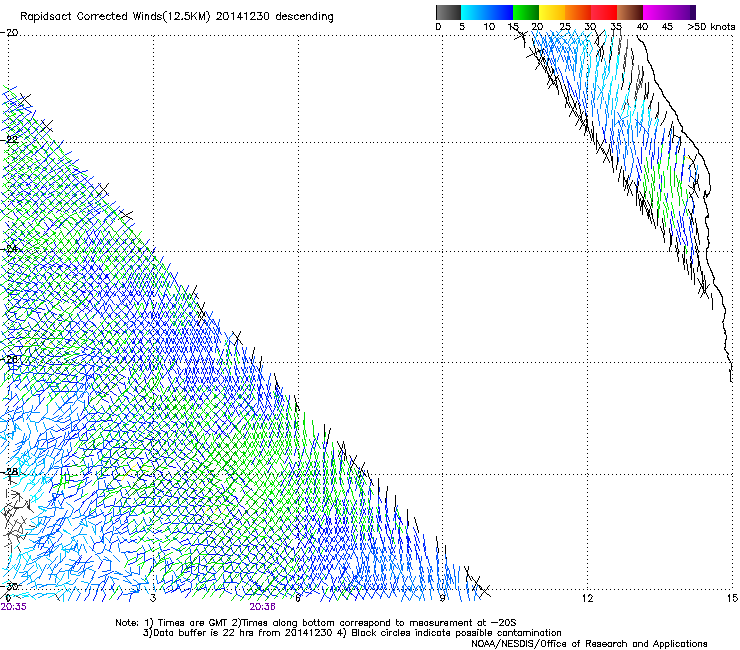Viewport: 740px width, 650px height.
Task: Select the red 30-35 knots color bar segment
Action: 604,12
